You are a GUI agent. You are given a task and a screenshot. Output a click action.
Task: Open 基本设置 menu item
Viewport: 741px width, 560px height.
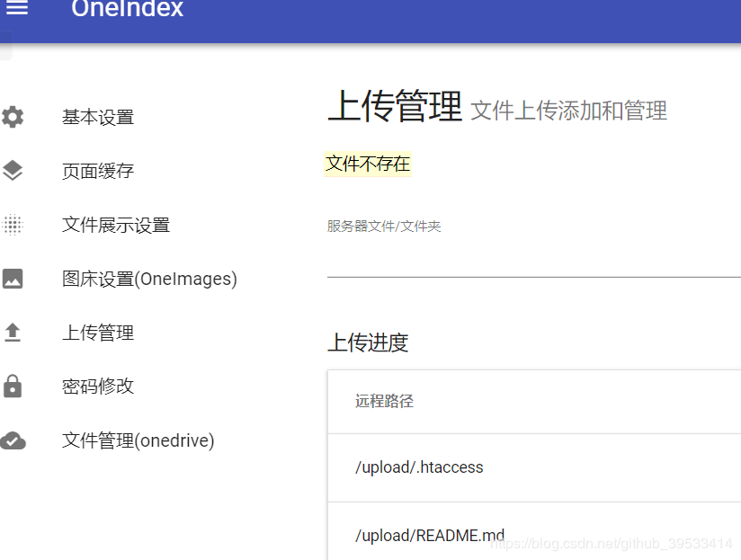(98, 117)
